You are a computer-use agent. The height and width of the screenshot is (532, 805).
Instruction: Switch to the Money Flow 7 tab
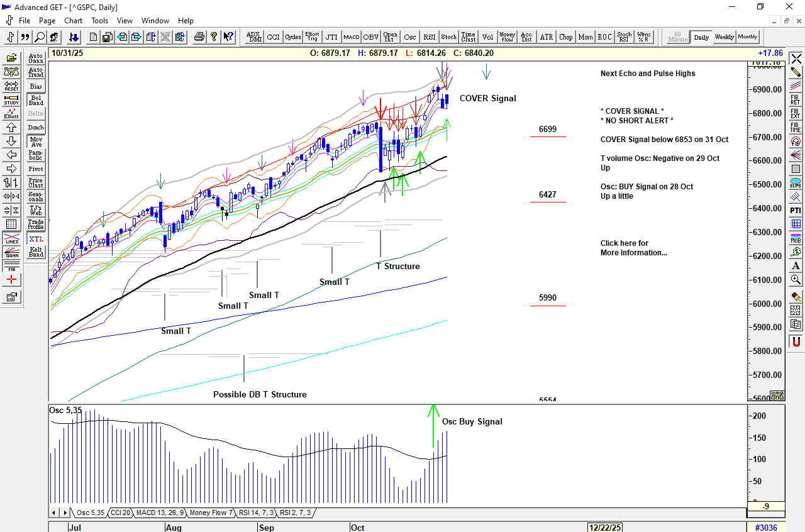point(211,513)
